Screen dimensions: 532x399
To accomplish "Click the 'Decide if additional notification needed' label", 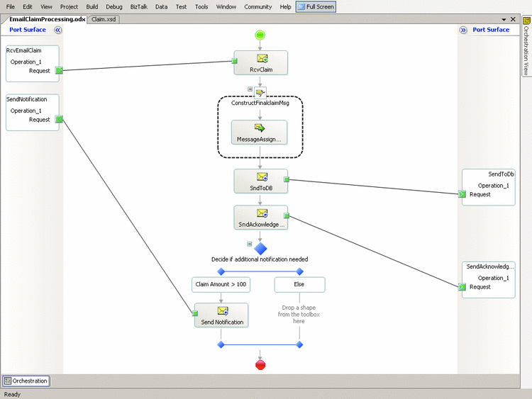I will click(260, 259).
